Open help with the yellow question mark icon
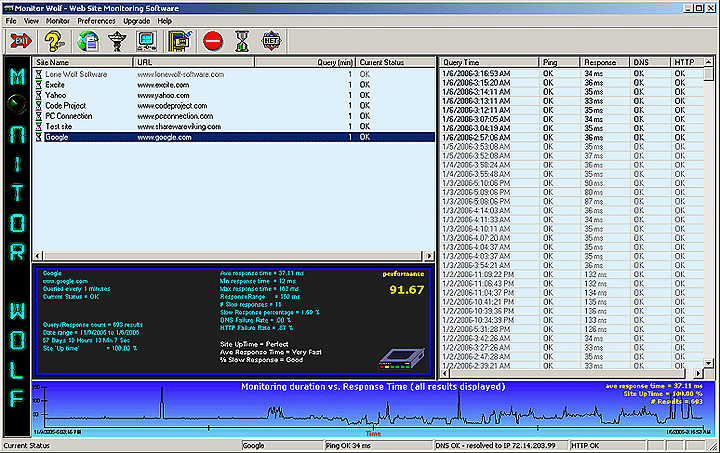 tap(54, 41)
